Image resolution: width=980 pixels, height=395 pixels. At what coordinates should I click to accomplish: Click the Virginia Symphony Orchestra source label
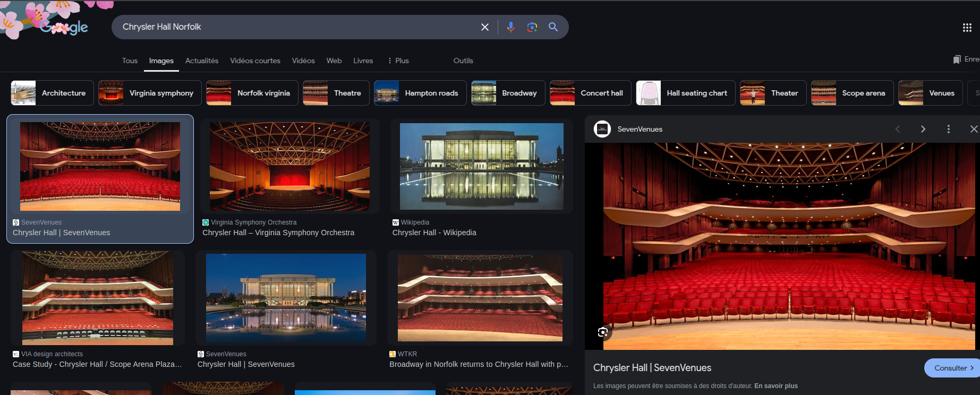[x=254, y=222]
